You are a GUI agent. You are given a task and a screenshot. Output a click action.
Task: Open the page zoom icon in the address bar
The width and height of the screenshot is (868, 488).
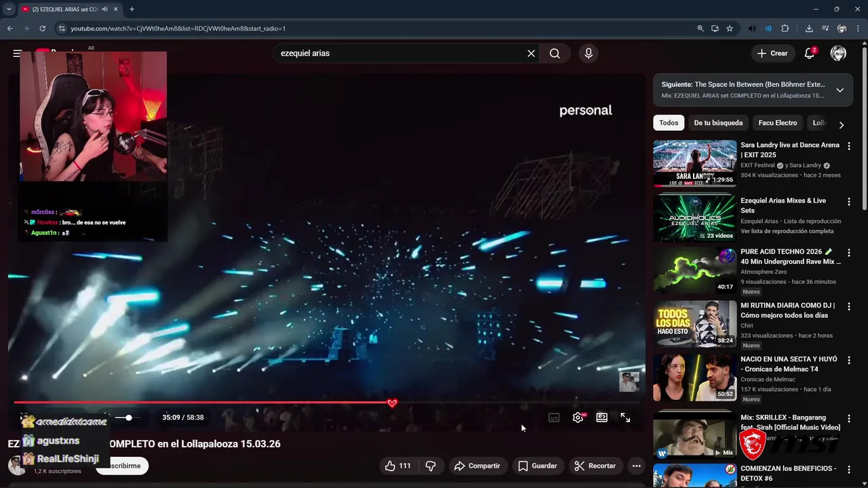[701, 28]
